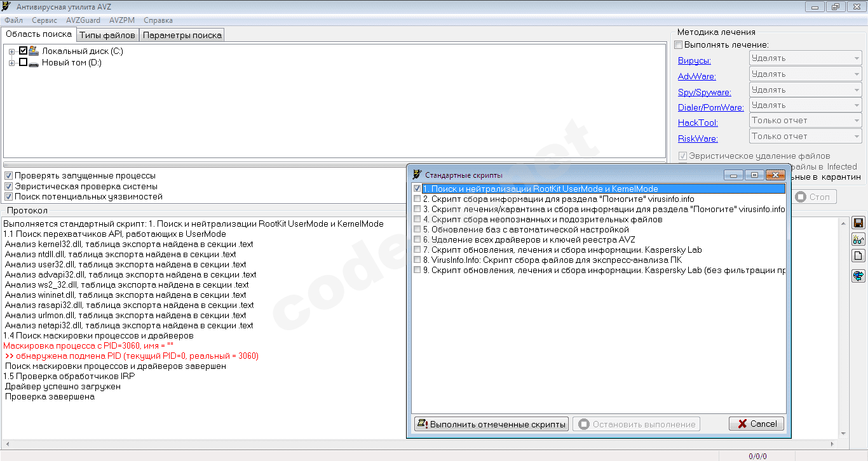Open the AdvWare link
868x461 pixels.
[696, 76]
